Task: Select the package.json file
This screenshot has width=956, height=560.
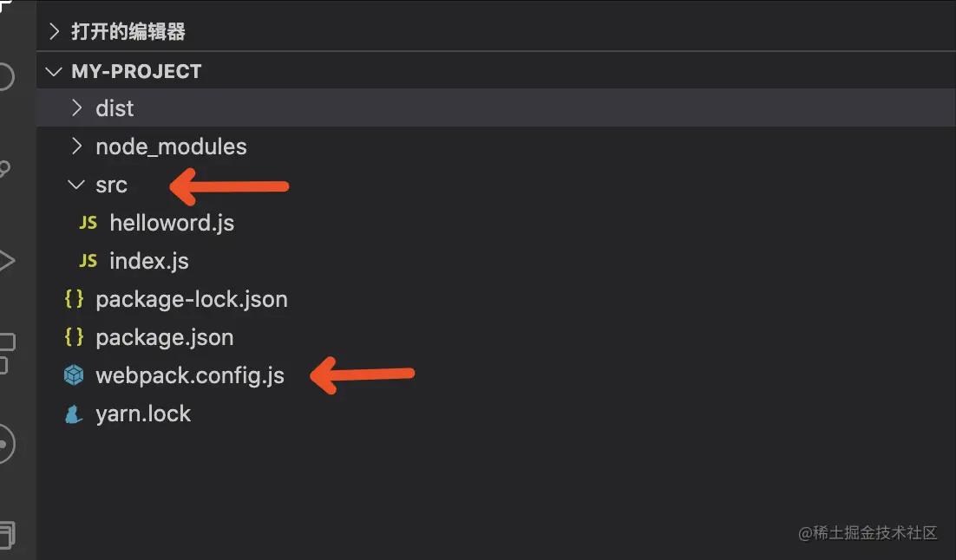Action: [x=165, y=337]
